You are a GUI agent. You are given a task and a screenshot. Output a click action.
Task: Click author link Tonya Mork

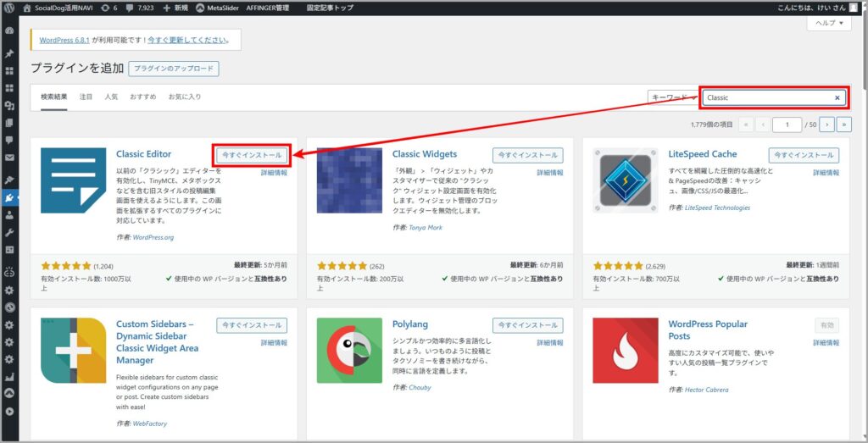tap(426, 227)
